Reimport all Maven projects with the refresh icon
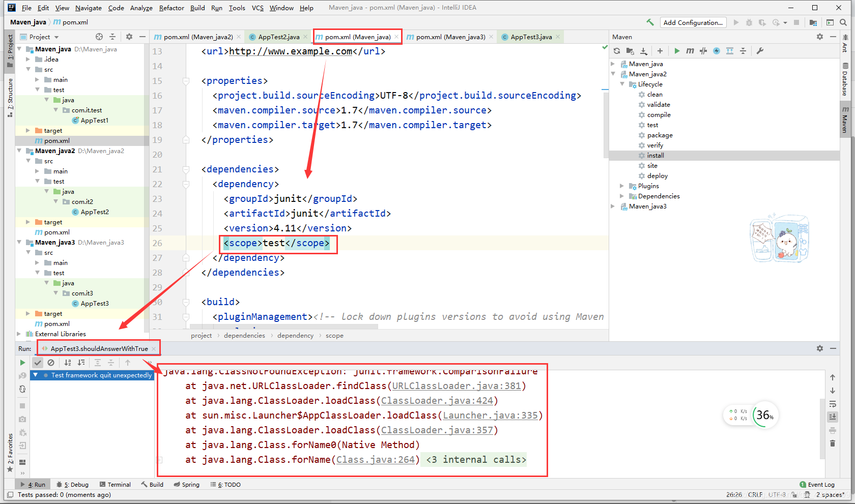 pyautogui.click(x=617, y=51)
